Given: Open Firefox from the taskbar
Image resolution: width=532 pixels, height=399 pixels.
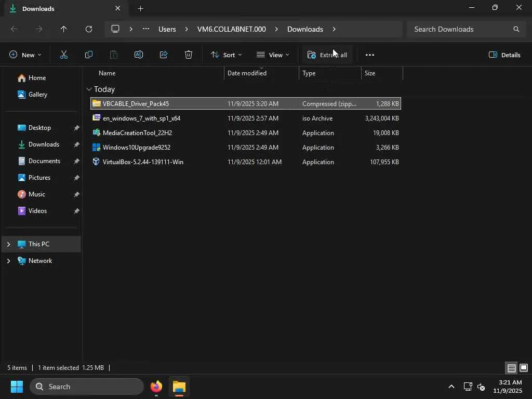Looking at the screenshot, I should coord(156,387).
